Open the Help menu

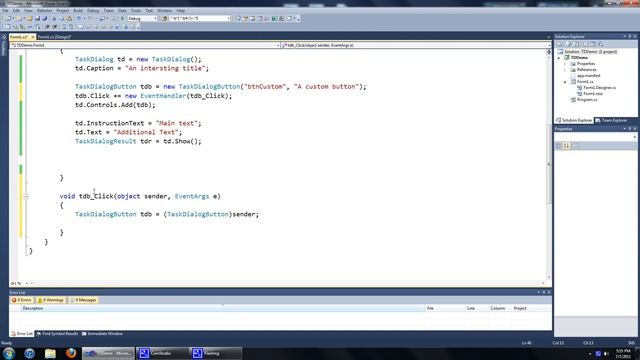pyautogui.click(x=181, y=11)
